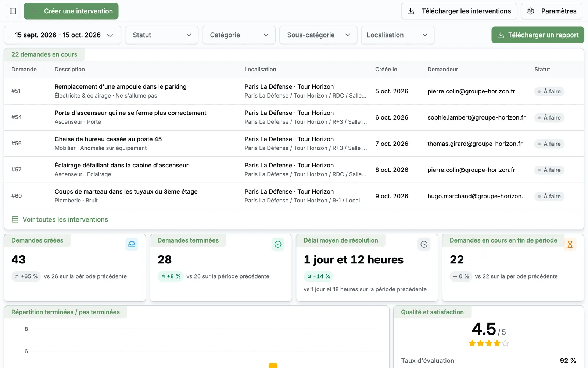588x368 pixels.
Task: Click the Taux d'évaluation 92 % value
Action: click(x=568, y=361)
